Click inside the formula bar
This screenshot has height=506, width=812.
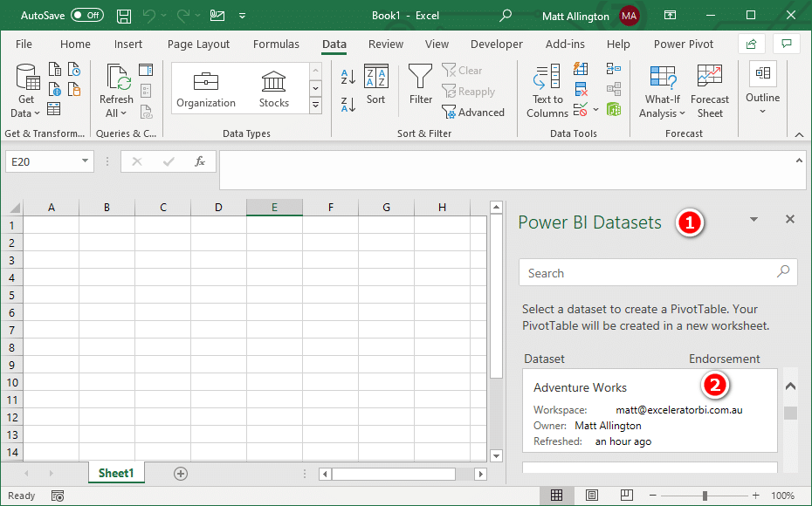coord(507,170)
